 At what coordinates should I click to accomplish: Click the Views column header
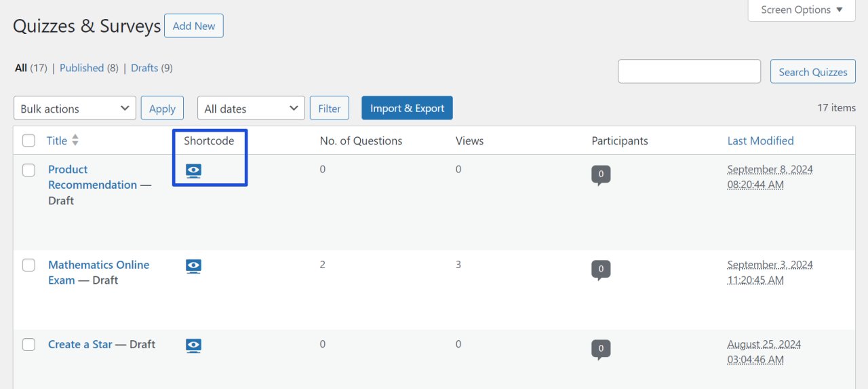point(469,141)
